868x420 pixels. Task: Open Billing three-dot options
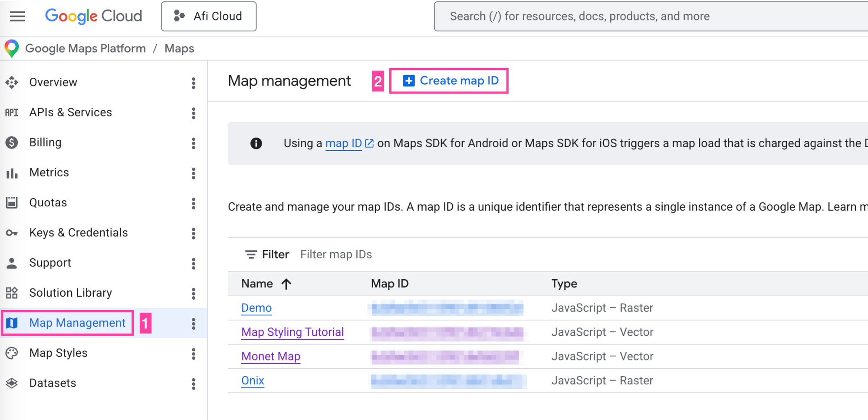point(194,143)
